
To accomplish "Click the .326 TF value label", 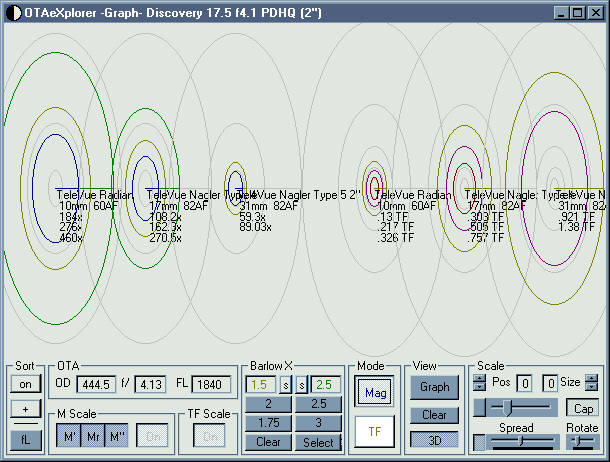I will pyautogui.click(x=395, y=237).
